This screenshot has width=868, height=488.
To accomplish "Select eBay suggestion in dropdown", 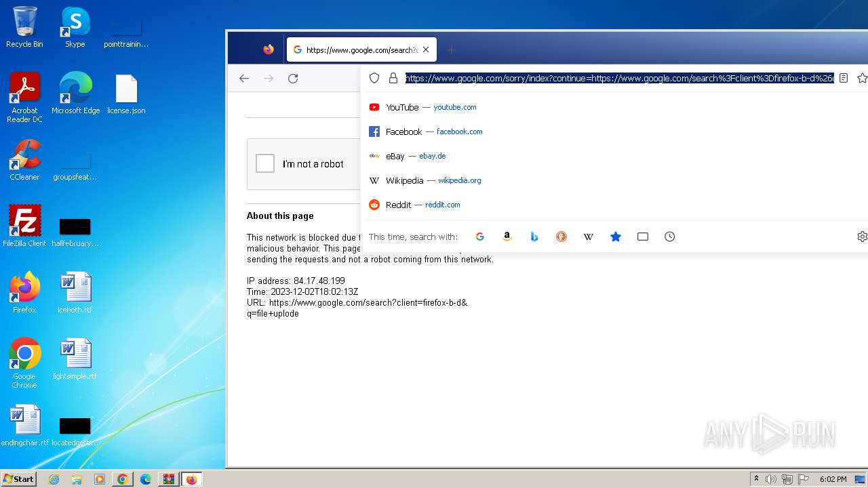I will pos(614,156).
